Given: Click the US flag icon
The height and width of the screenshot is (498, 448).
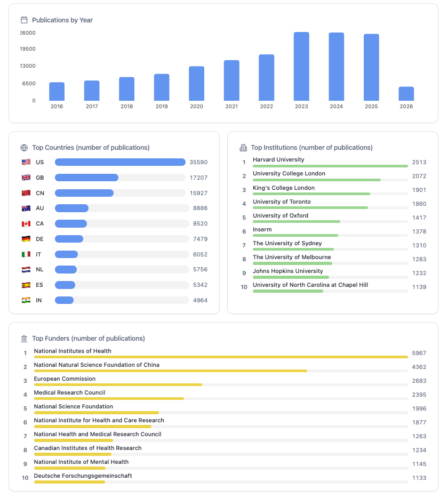Looking at the screenshot, I should point(26,162).
